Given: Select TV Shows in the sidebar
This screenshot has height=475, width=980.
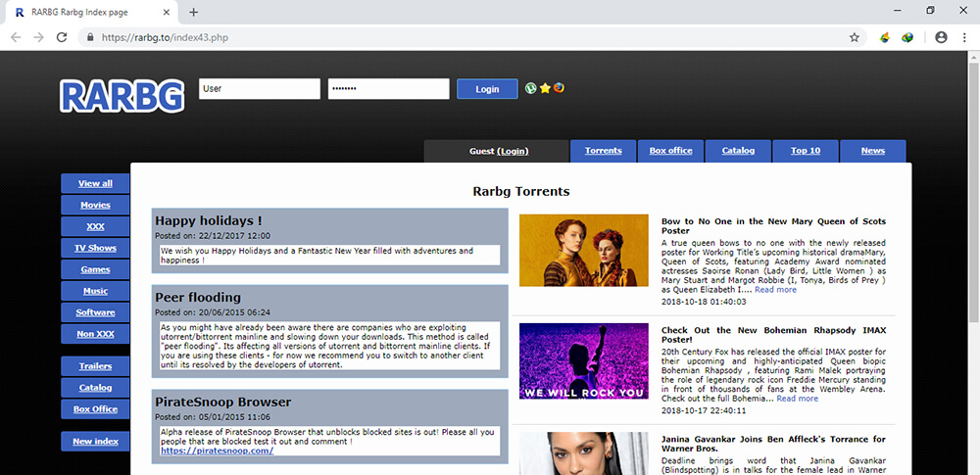Looking at the screenshot, I should [x=95, y=248].
